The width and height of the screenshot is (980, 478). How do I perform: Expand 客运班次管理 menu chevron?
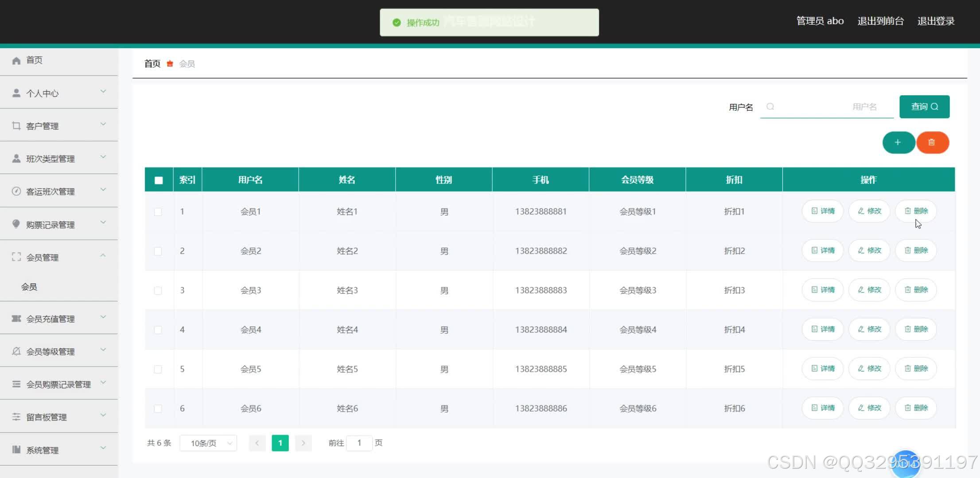(103, 189)
